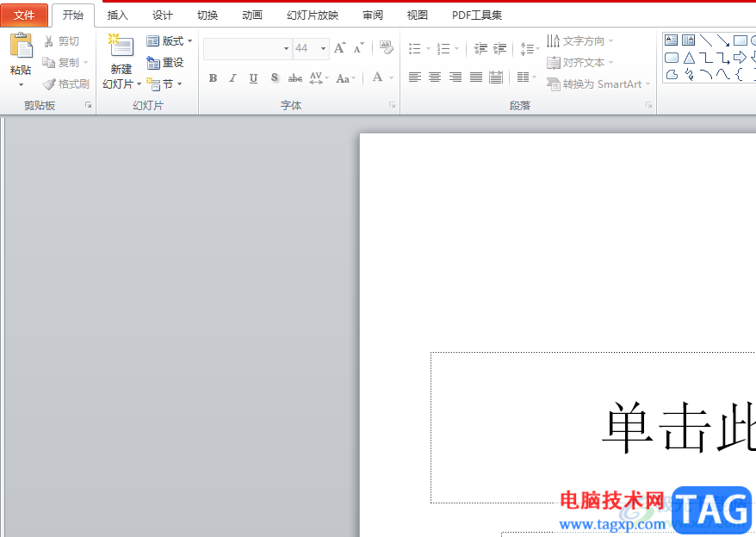The width and height of the screenshot is (756, 537).
Task: Switch to the Design (设计) tab
Action: pyautogui.click(x=163, y=15)
